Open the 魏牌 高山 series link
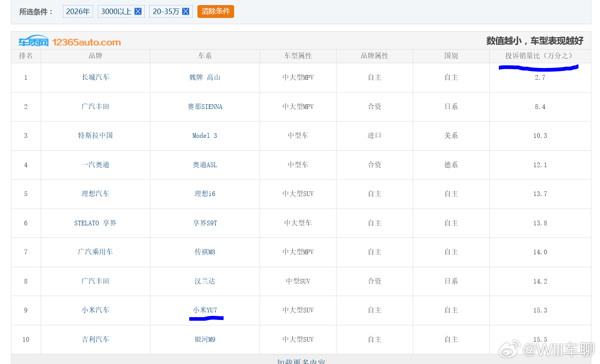Viewport: 600px width, 364px height. (205, 77)
